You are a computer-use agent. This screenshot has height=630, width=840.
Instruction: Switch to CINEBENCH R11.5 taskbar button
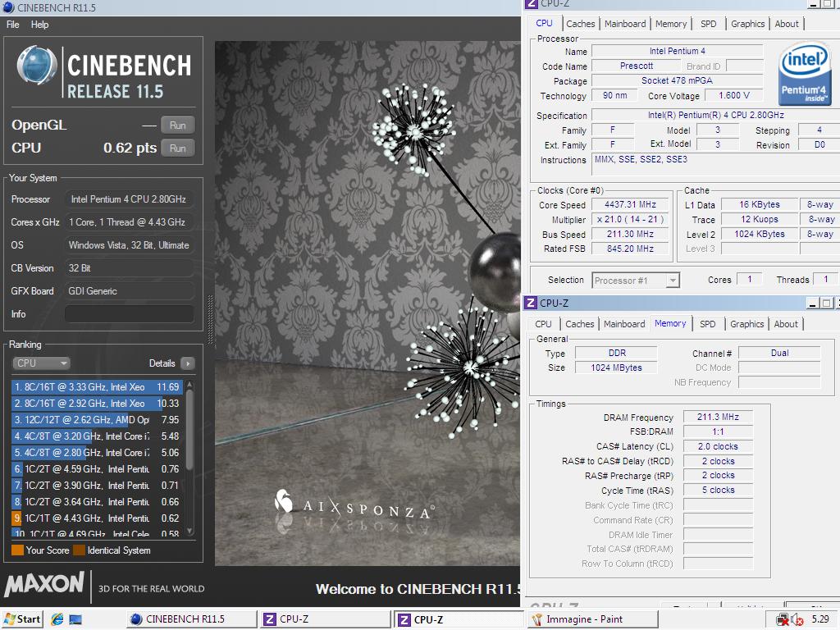point(190,619)
